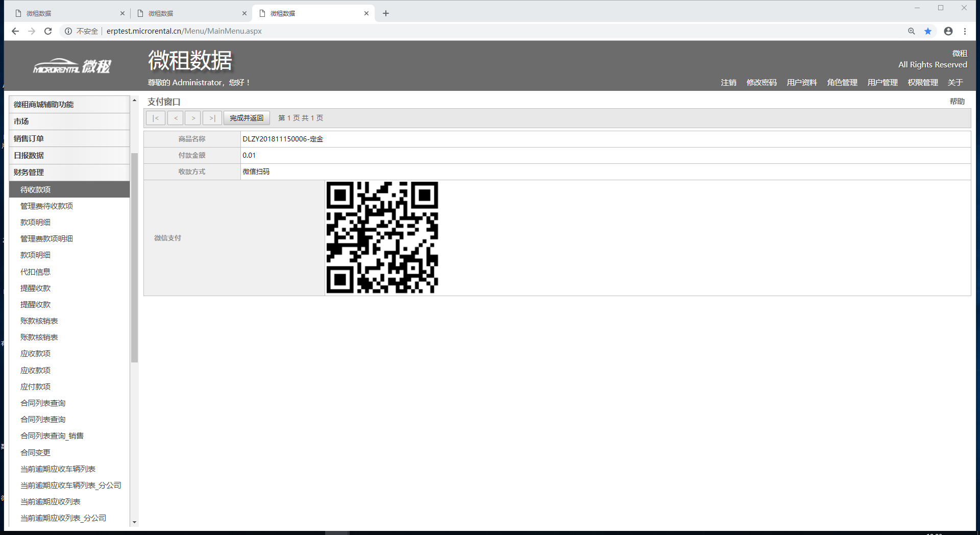Open the zoom magnifier in the address bar
The height and width of the screenshot is (535, 980).
912,31
